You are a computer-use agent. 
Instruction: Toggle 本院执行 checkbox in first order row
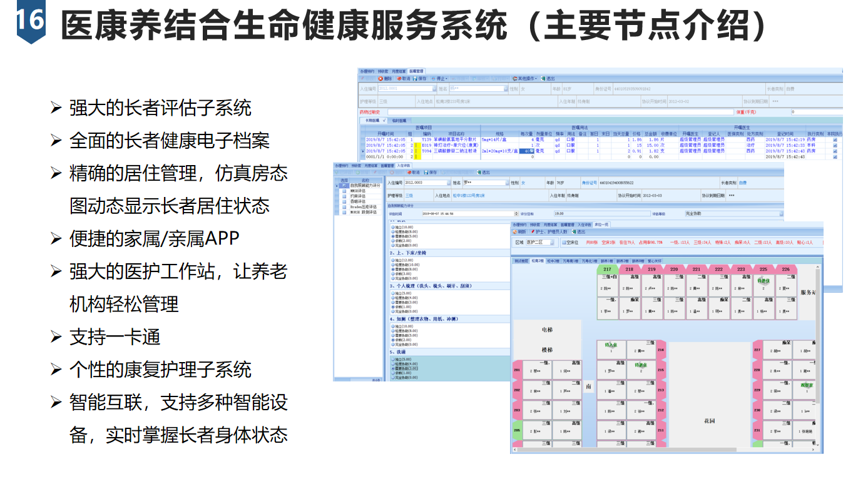(x=835, y=139)
